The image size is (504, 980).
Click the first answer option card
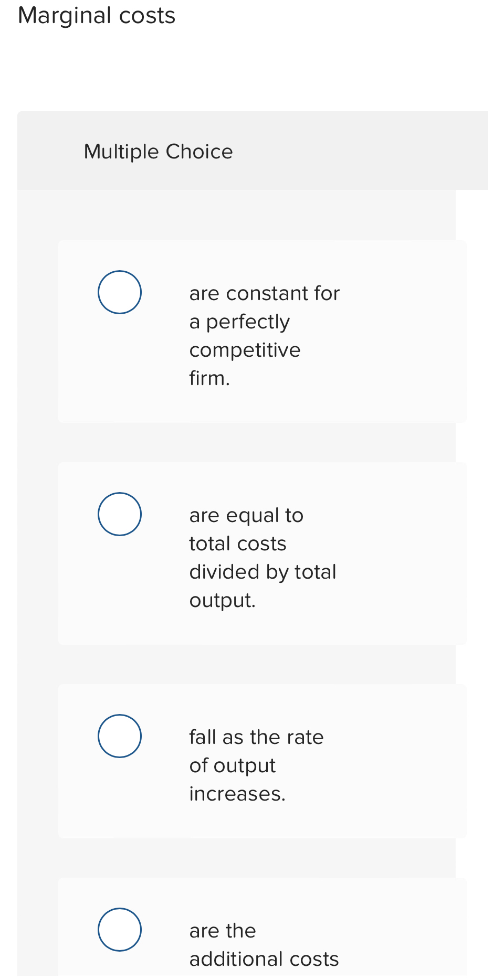coord(261,331)
